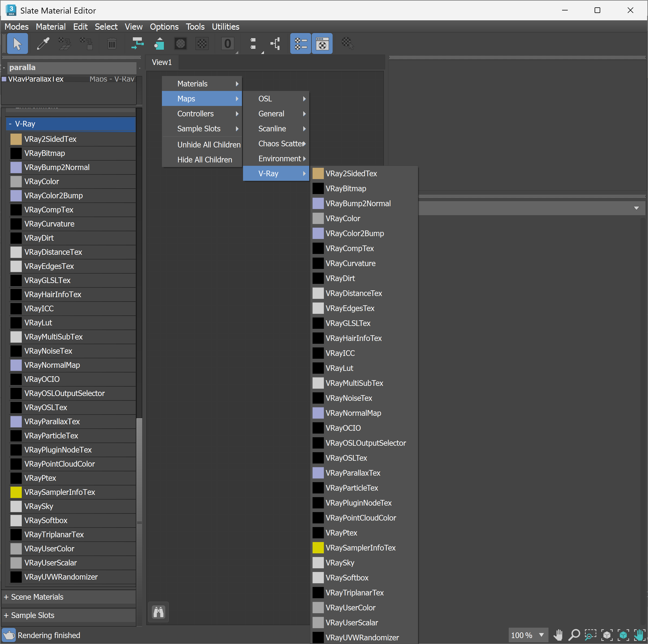Open the Modes menu
The width and height of the screenshot is (648, 644).
click(x=16, y=27)
